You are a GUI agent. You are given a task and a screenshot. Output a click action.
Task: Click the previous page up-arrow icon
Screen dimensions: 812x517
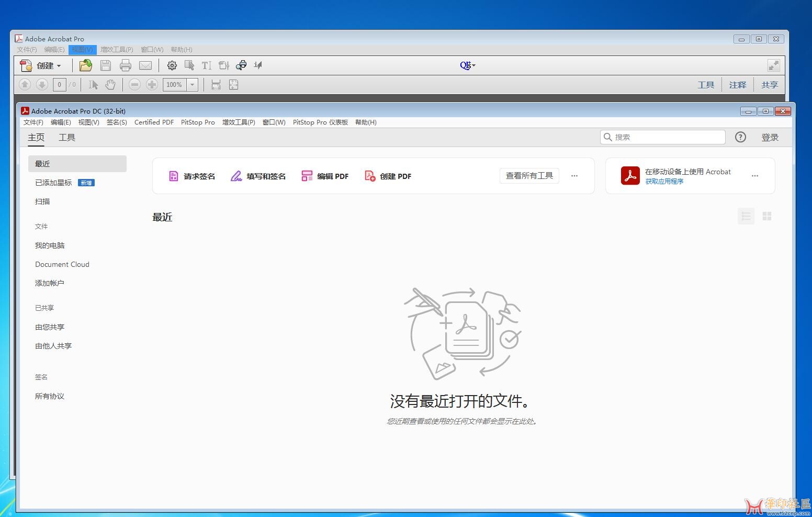click(x=25, y=84)
